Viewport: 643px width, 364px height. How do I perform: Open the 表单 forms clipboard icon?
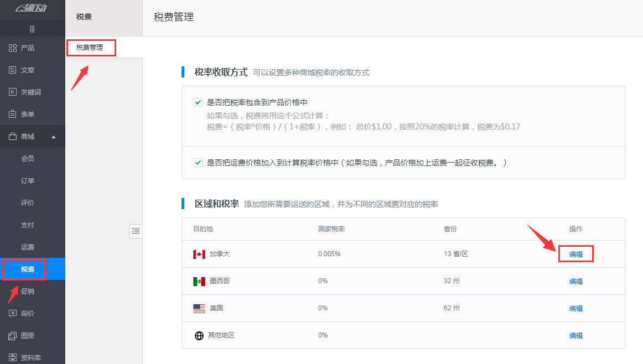point(13,115)
